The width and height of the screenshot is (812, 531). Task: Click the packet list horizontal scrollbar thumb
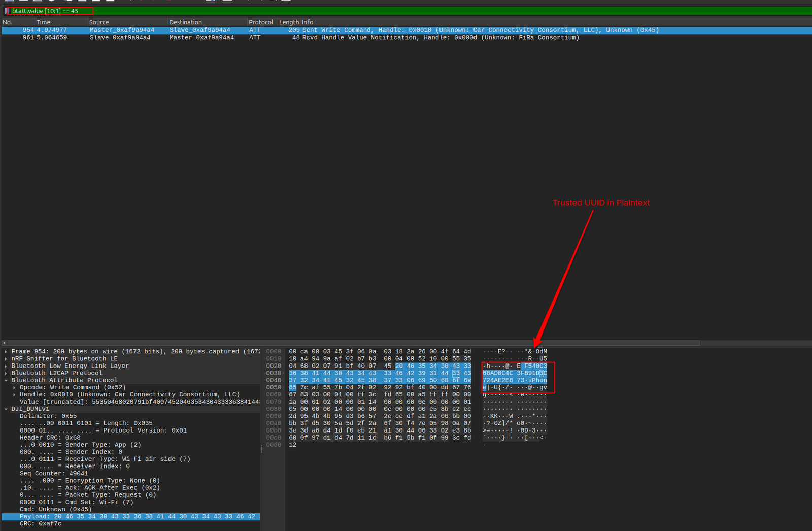[x=354, y=343]
